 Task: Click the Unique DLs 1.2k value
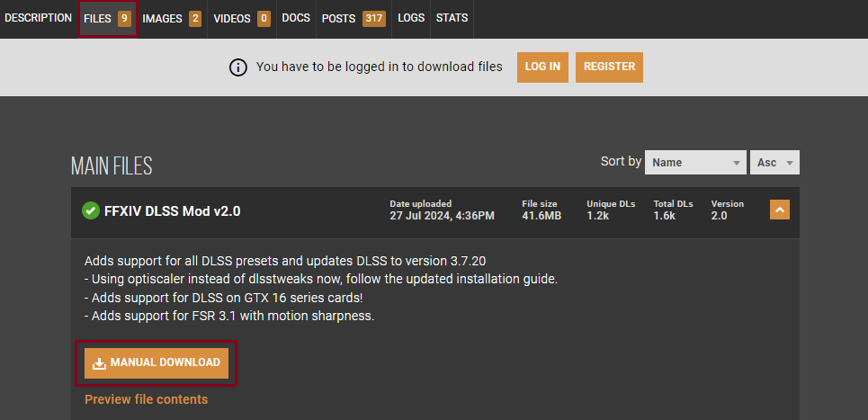tap(598, 216)
